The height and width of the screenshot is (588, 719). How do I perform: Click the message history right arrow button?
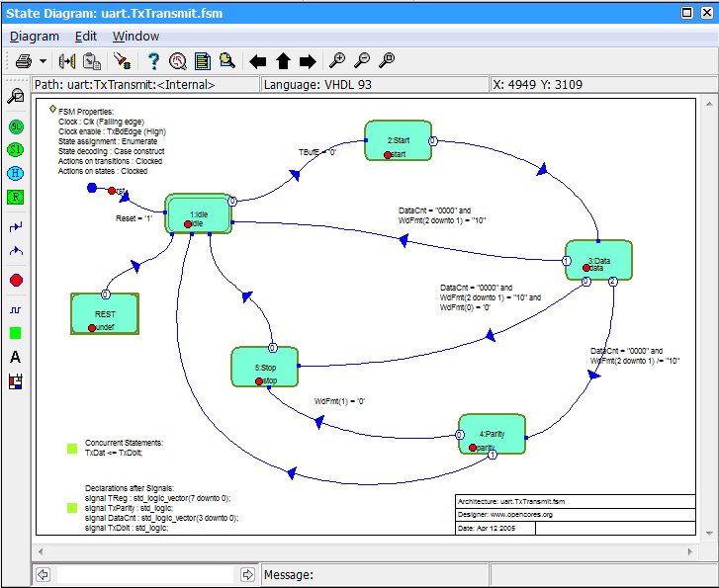(x=247, y=574)
